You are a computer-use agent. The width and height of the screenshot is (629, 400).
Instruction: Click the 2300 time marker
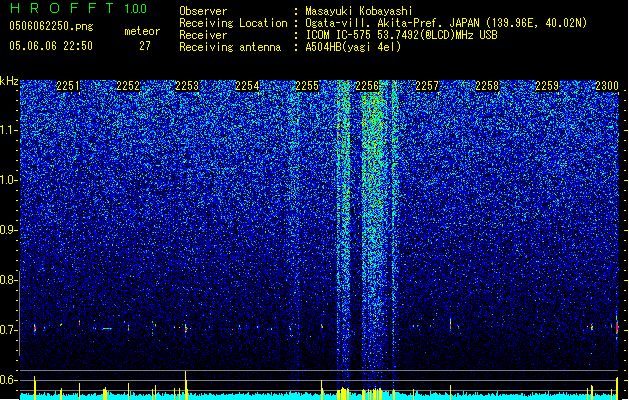pyautogui.click(x=607, y=86)
